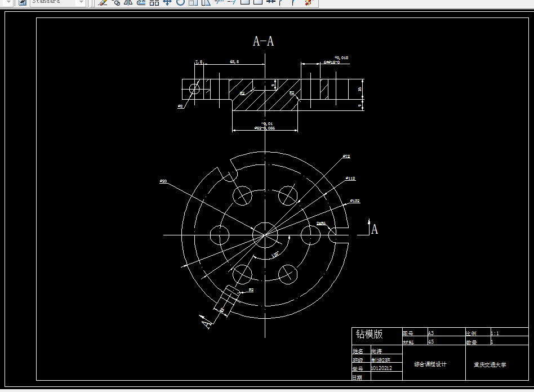The width and height of the screenshot is (534, 392).
Task: Click the student number 10120212
Action: click(381, 368)
